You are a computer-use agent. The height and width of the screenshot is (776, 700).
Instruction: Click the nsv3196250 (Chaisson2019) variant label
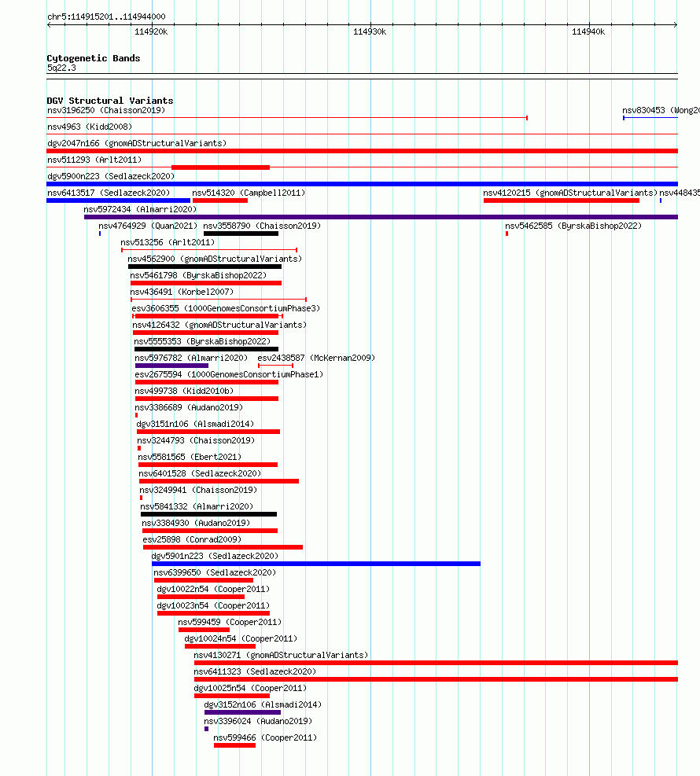pyautogui.click(x=106, y=110)
